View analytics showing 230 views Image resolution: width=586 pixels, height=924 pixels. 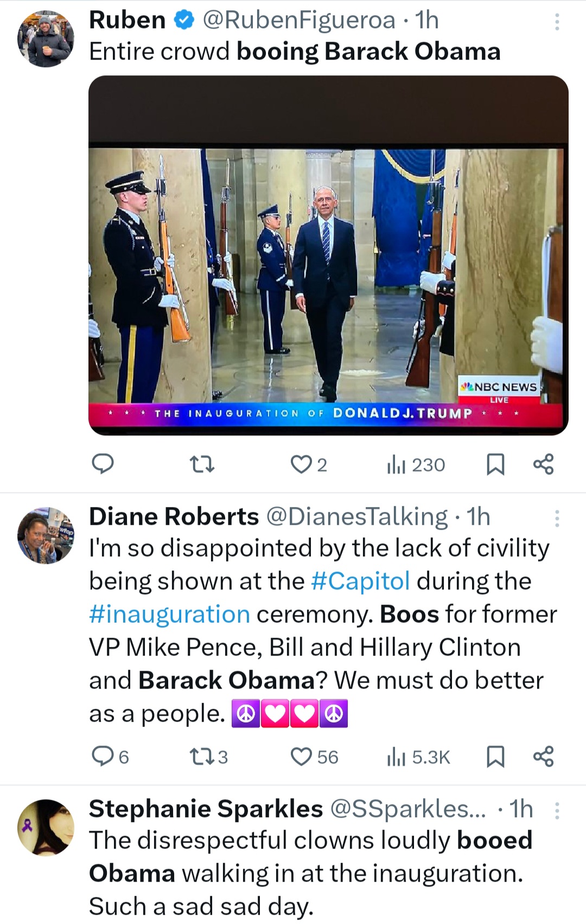pyautogui.click(x=416, y=465)
